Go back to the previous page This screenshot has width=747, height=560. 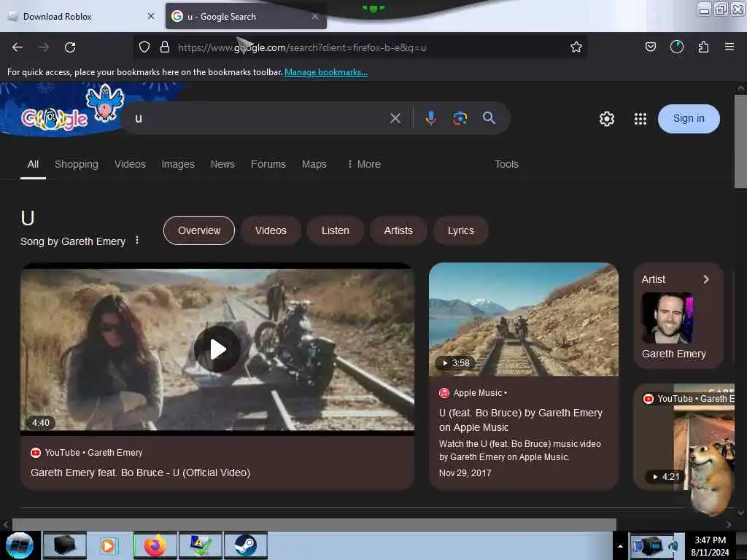click(18, 47)
